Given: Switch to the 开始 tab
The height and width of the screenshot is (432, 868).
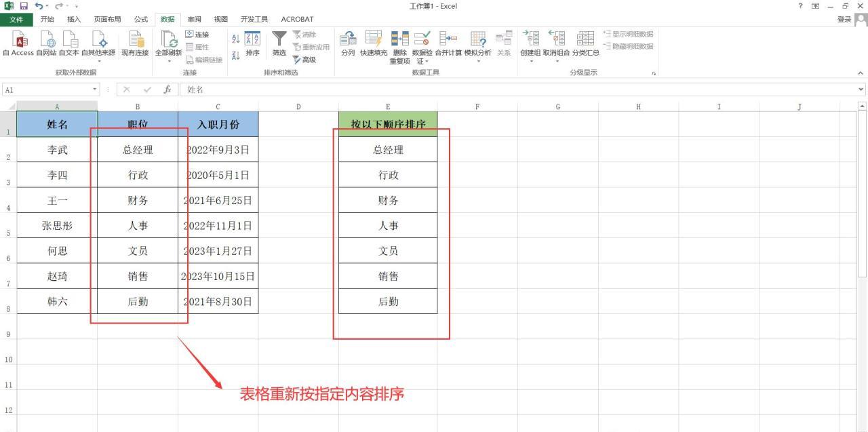Looking at the screenshot, I should tap(47, 19).
